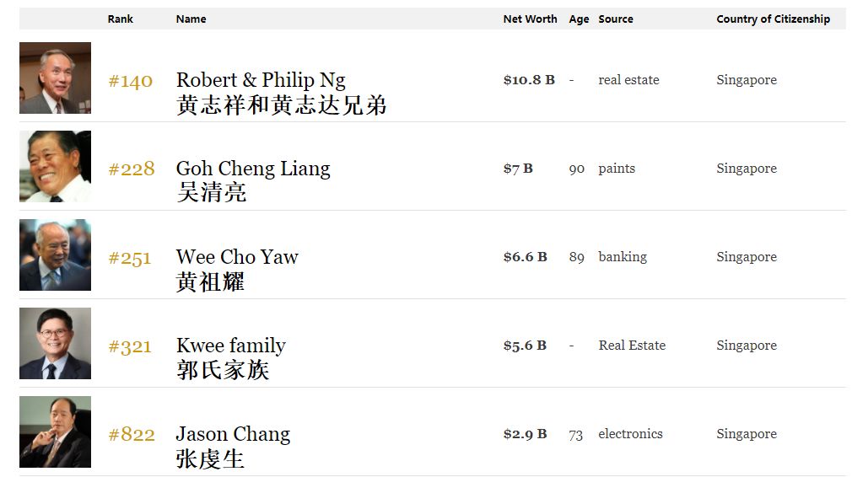868x477 pixels.
Task: Click the Goh Cheng Liang name
Action: coord(253,169)
